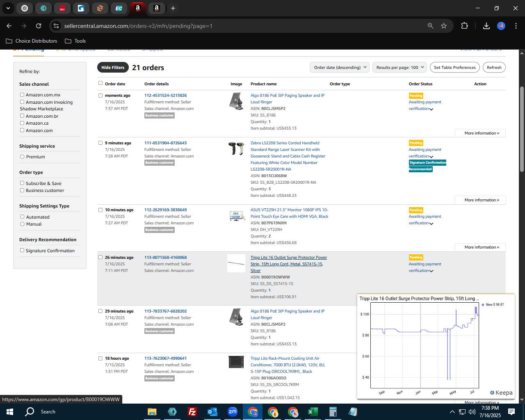Reload the Seller Central page
Image resolution: width=525 pixels, height=420 pixels.
point(39,26)
